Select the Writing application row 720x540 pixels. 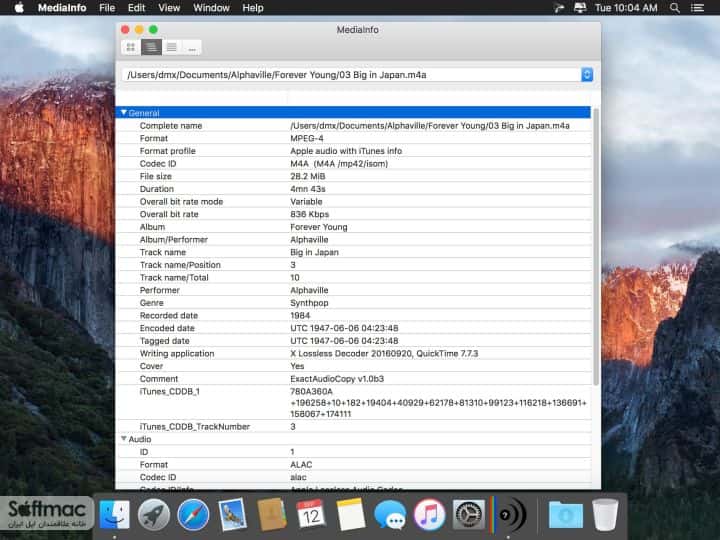coord(354,354)
